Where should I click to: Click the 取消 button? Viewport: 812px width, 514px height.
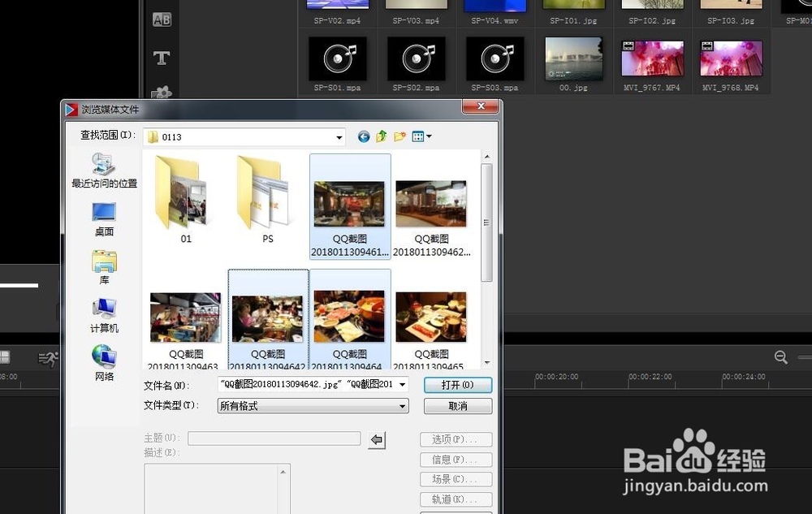click(458, 406)
